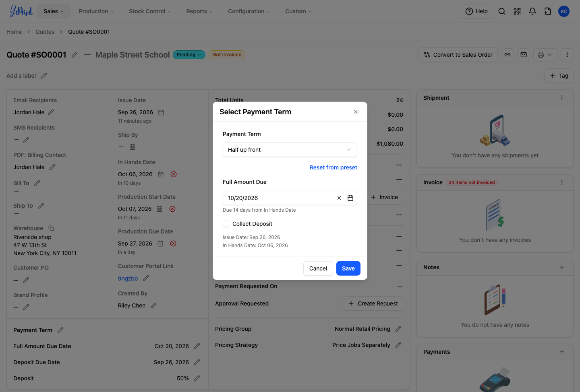Click the email envelope icon button

click(x=524, y=55)
